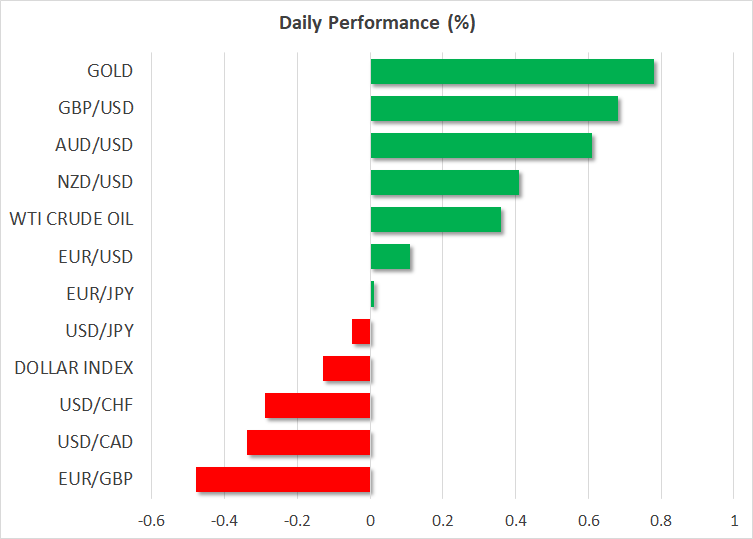This screenshot has width=753, height=539.
Task: Click the EUR/JPY category label
Action: click(101, 294)
